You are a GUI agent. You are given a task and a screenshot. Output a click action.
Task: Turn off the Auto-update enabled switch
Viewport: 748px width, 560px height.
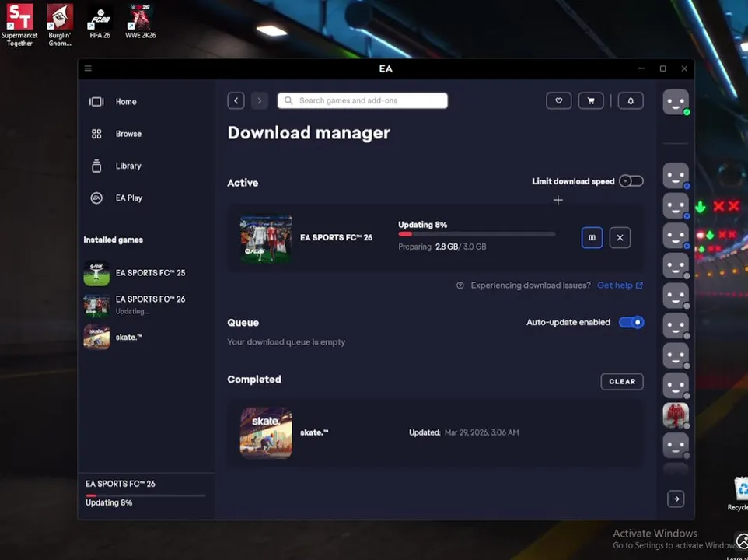(x=631, y=323)
